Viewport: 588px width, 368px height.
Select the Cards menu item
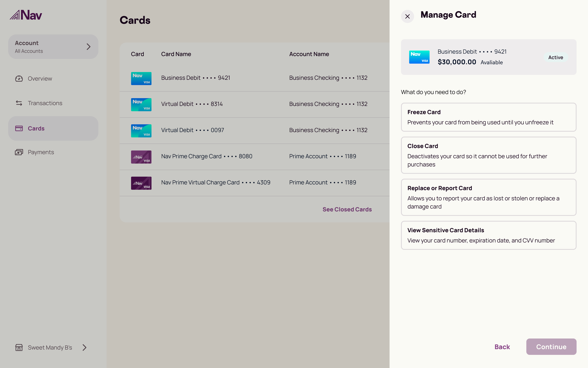pyautogui.click(x=53, y=128)
